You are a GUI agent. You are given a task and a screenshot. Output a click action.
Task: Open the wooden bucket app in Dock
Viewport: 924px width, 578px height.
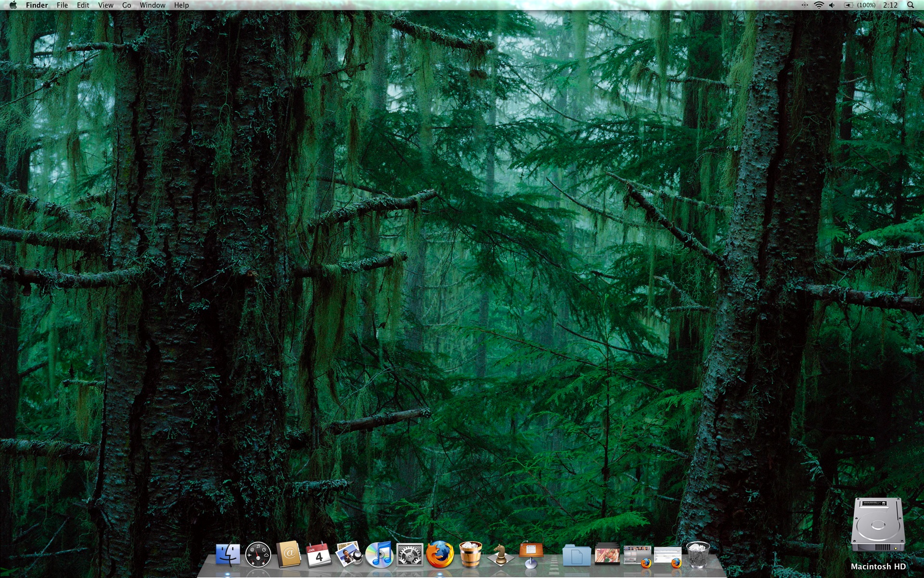pos(470,554)
